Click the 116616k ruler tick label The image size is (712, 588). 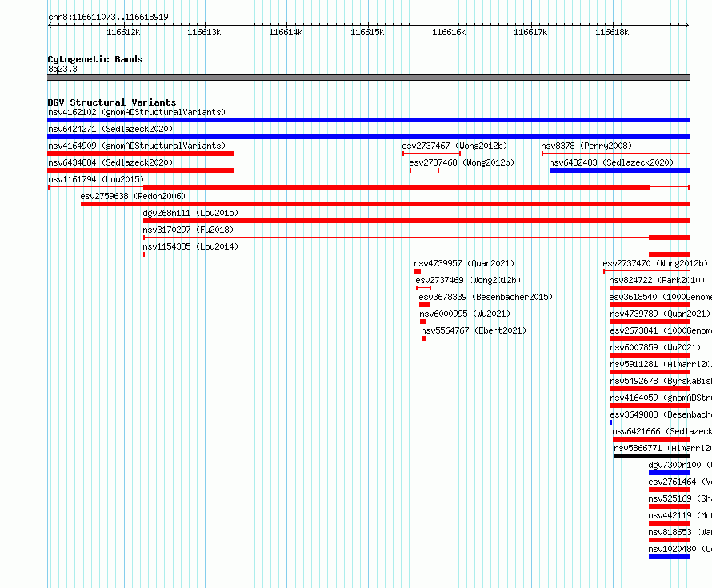click(449, 32)
